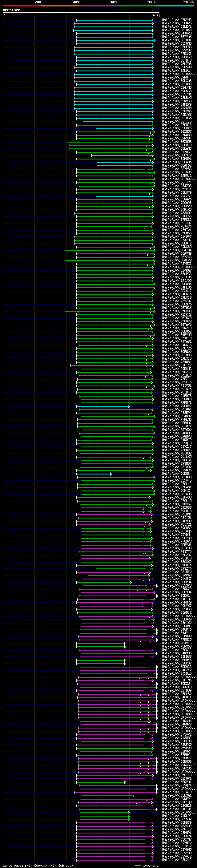197x868 pixels.
Task: Pick the UniRef100_C6TH72 entry
Action: (x=177, y=426)
